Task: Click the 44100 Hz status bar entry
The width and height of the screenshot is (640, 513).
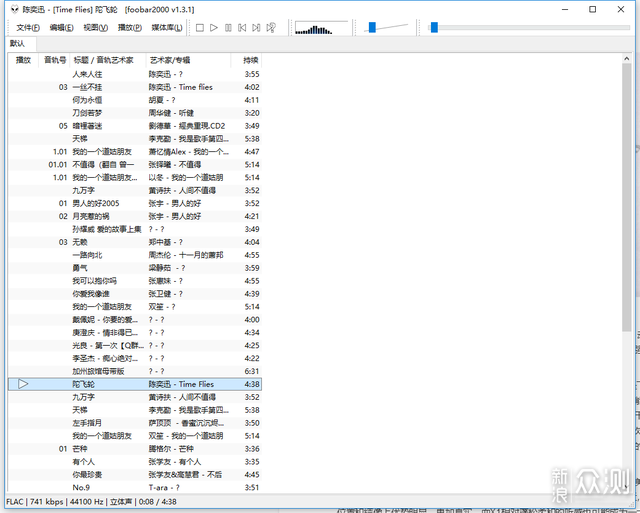Action: [x=87, y=502]
